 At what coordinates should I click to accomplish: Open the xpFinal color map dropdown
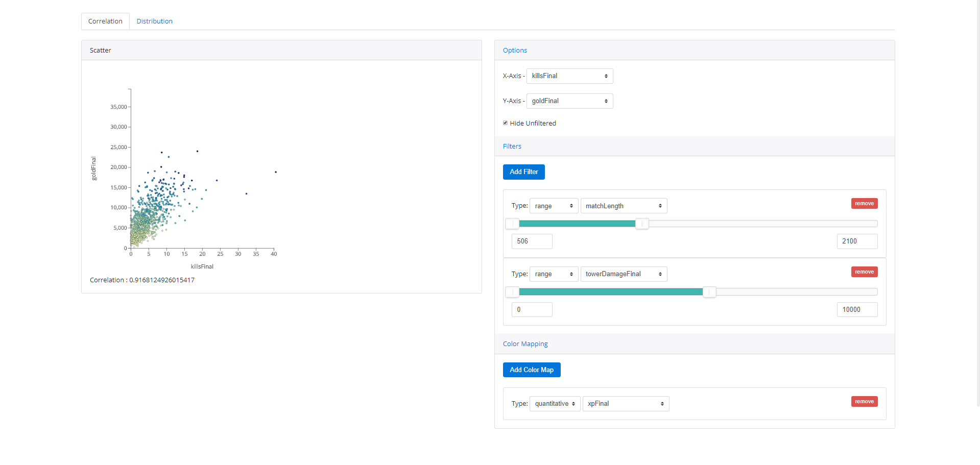(626, 404)
